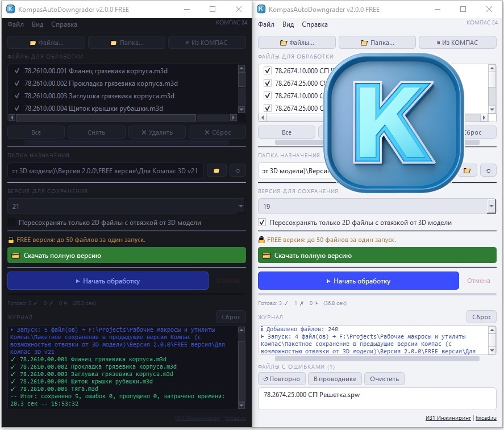The height and width of the screenshot is (430, 504).
Task: Open the light window's Вид menu
Action: pos(288,24)
